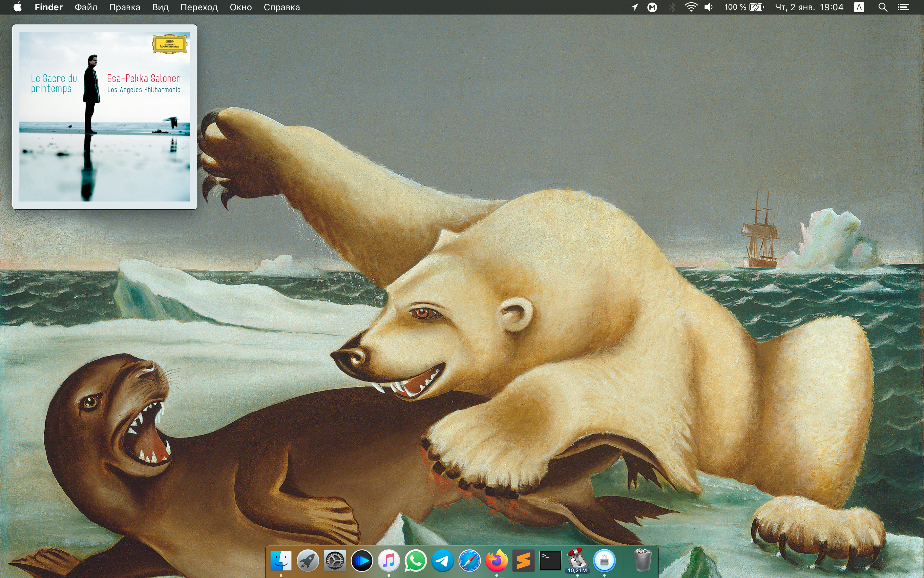Open Telegram from the Dock
The width and height of the screenshot is (924, 578).
pos(442,561)
